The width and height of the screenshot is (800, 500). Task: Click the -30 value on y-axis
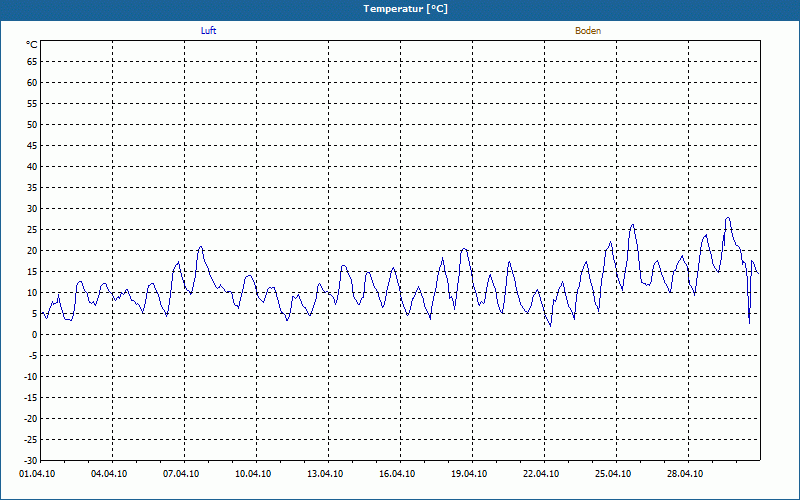[31, 461]
